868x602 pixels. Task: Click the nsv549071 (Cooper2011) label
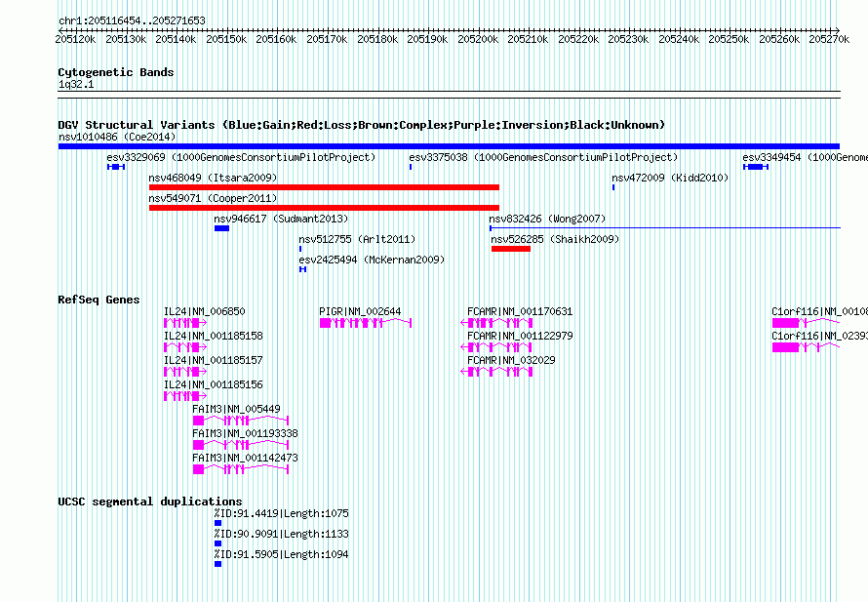pyautogui.click(x=213, y=198)
